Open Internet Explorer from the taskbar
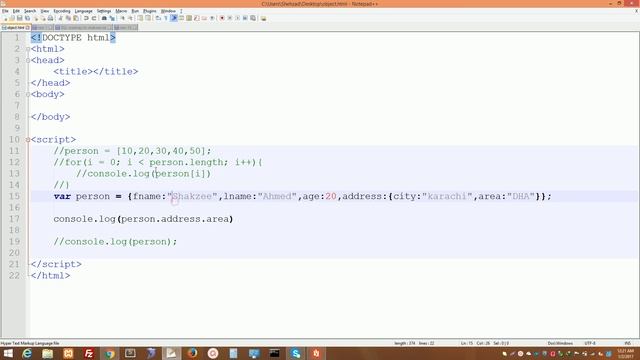 coord(27,353)
